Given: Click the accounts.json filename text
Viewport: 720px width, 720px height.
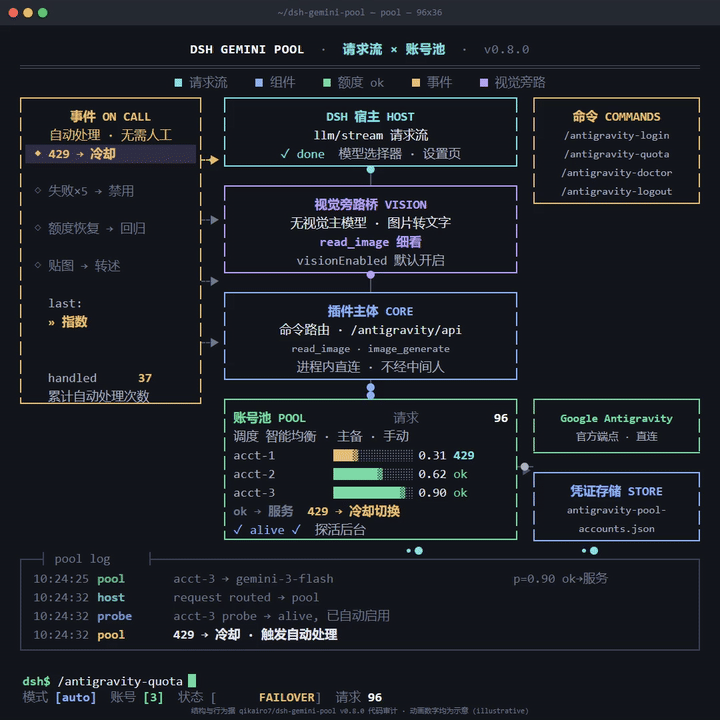Looking at the screenshot, I should tap(616, 529).
